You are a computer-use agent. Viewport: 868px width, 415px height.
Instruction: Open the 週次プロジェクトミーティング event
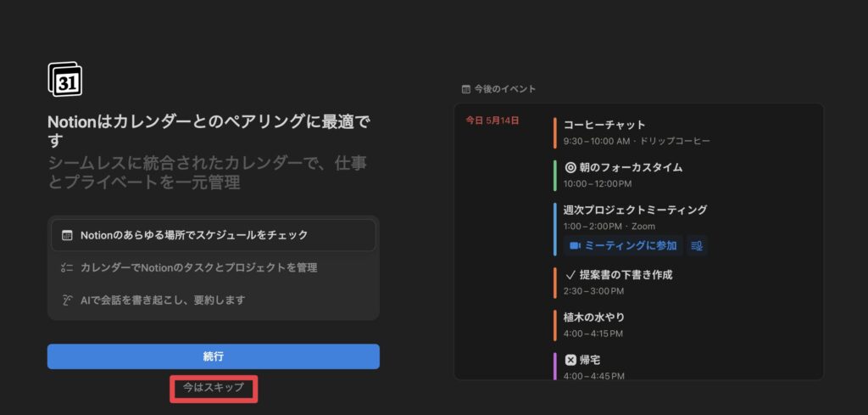coord(636,210)
